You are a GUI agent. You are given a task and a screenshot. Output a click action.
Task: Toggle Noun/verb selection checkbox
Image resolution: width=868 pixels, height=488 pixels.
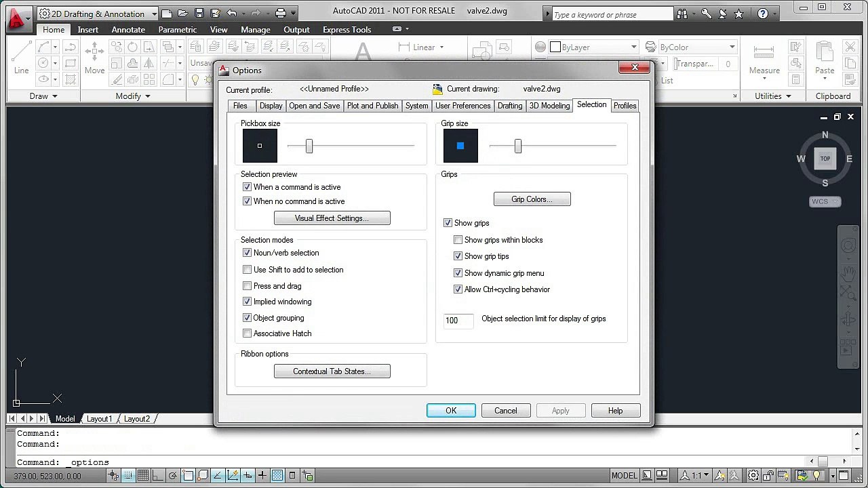[x=247, y=253]
